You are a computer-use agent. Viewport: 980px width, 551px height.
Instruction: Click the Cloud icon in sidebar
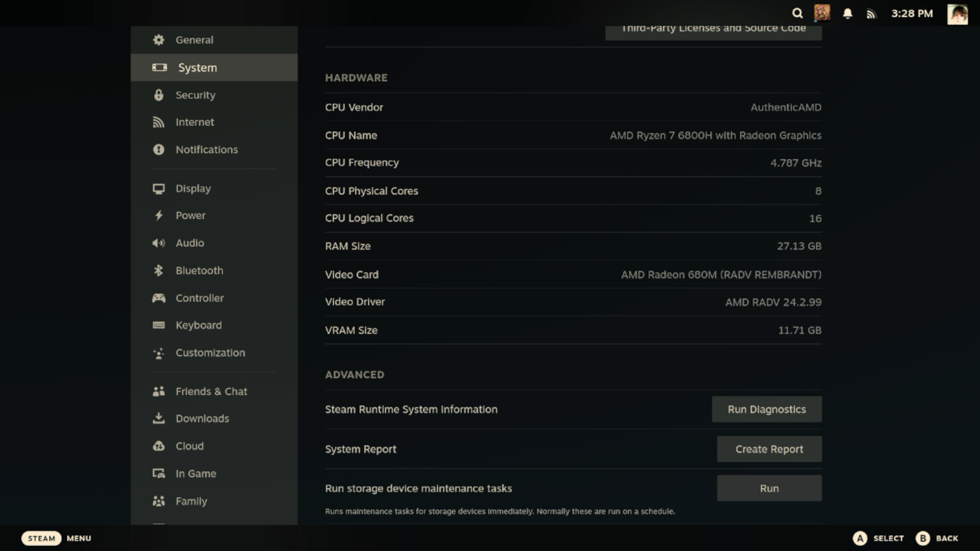(159, 446)
